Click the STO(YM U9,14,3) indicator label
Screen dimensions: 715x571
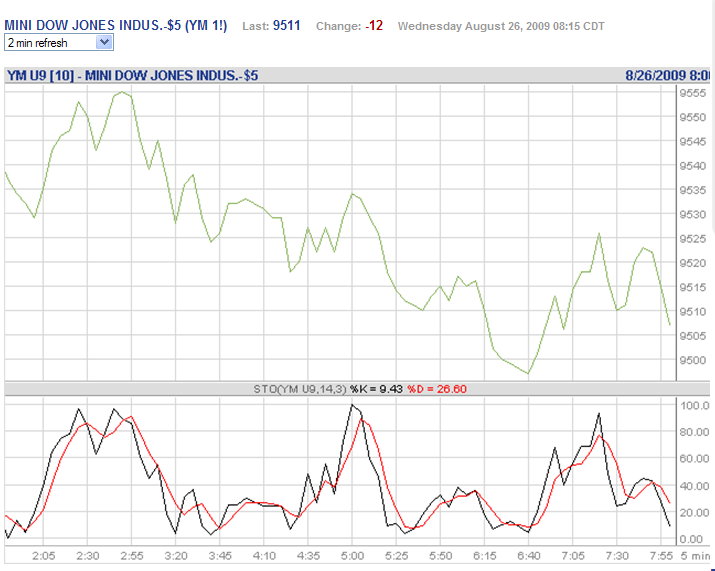point(300,389)
